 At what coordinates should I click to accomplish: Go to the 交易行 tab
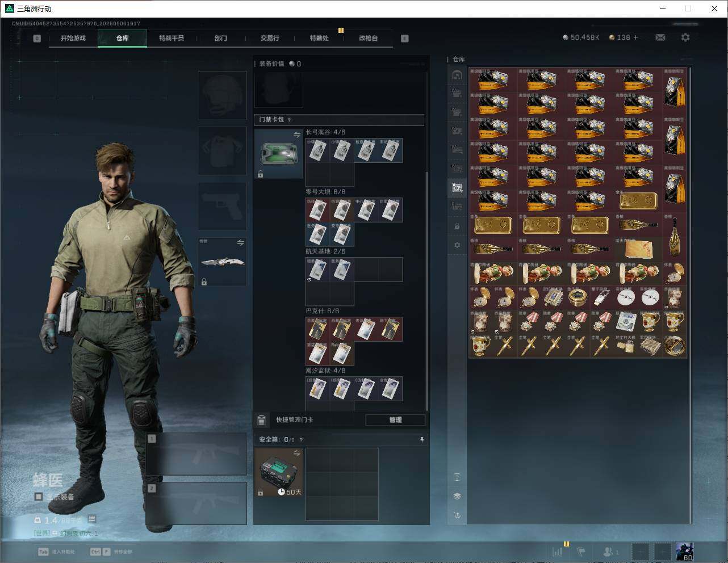tap(270, 38)
